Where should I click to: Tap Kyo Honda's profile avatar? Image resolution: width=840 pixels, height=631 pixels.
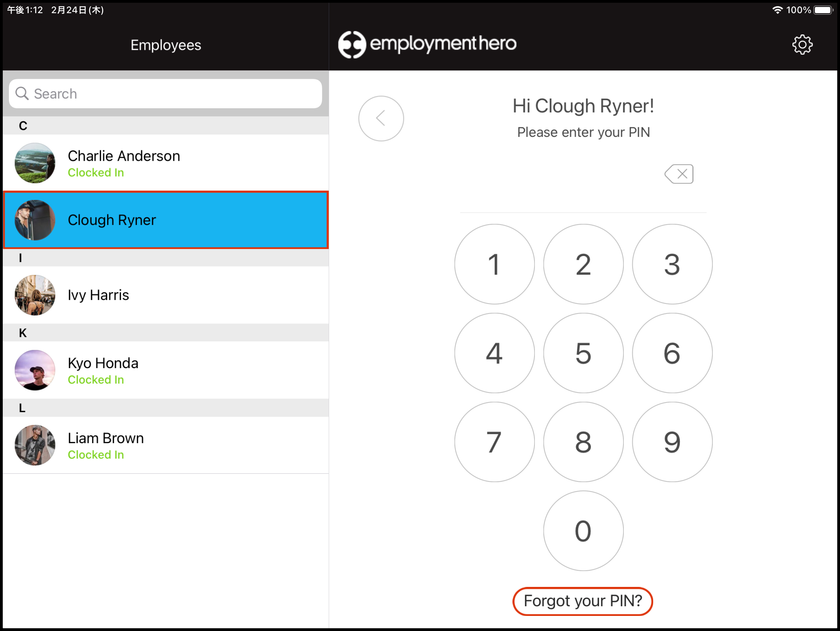tap(35, 370)
